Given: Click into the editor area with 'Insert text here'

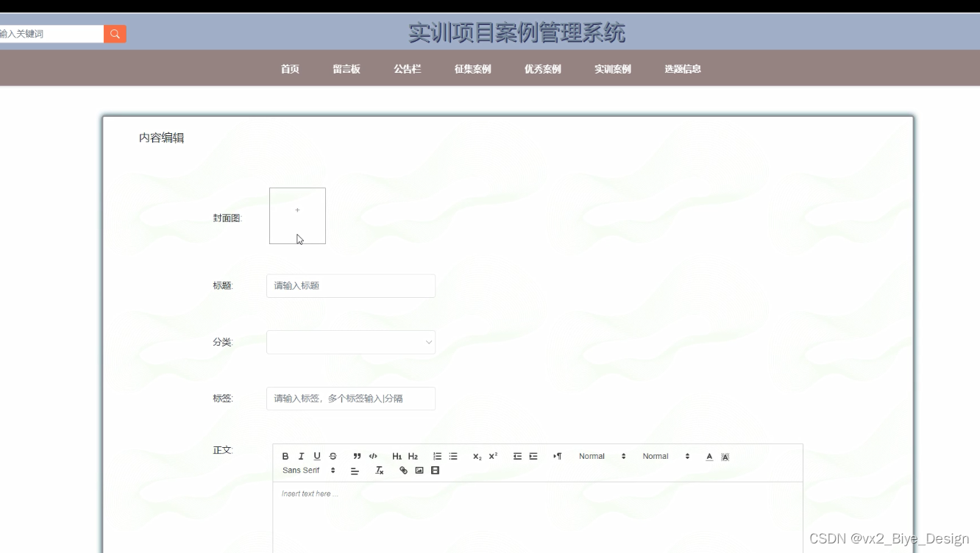Looking at the screenshot, I should (538, 517).
